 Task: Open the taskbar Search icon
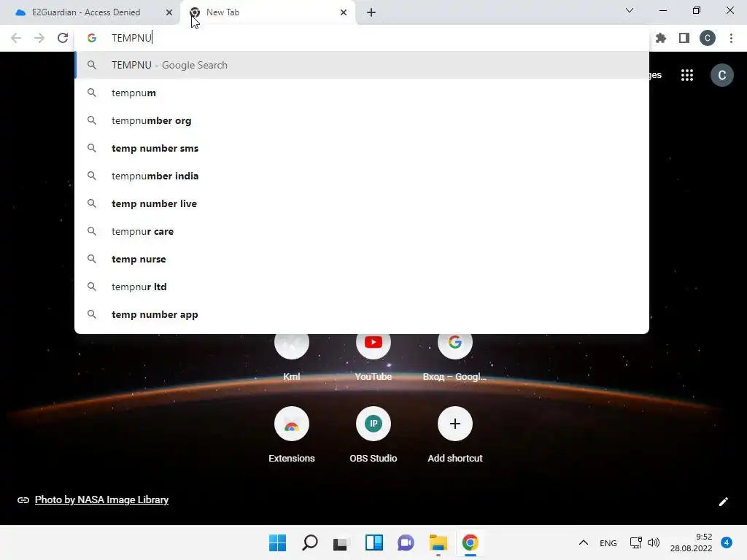[309, 542]
